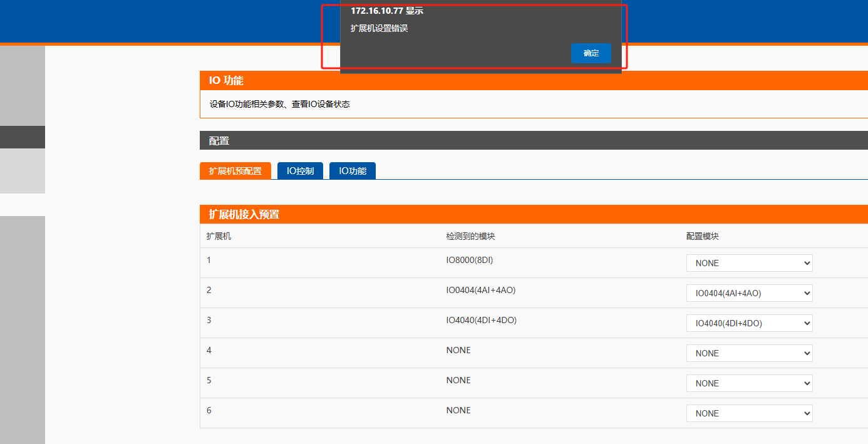This screenshot has height=444, width=868.
Task: Expand the IO0404(4AI+4AO) 配置模块 dropdown
Action: [x=749, y=293]
